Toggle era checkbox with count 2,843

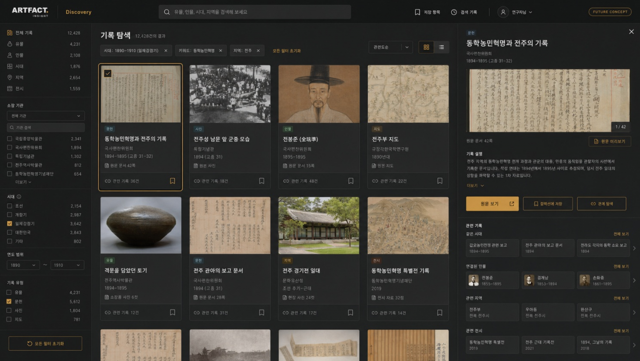[x=9, y=232]
